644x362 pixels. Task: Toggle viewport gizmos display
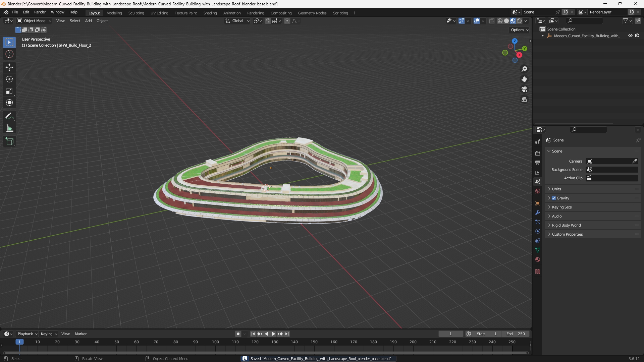click(x=462, y=21)
